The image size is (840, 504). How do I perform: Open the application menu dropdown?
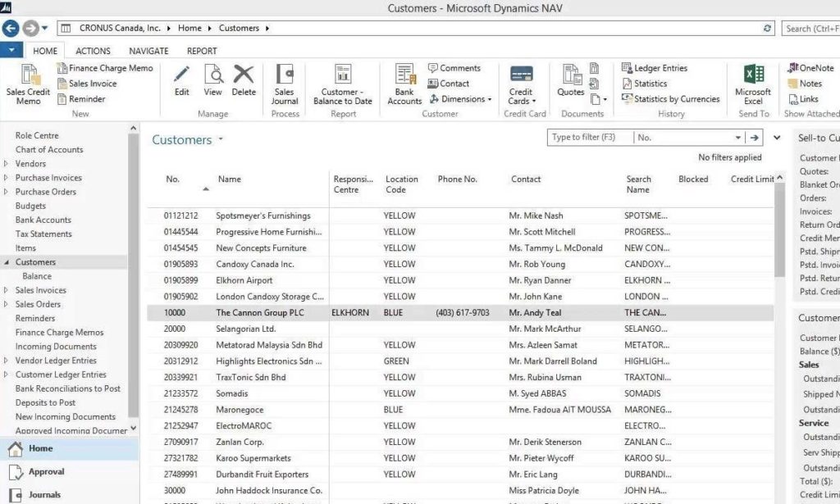tap(11, 51)
